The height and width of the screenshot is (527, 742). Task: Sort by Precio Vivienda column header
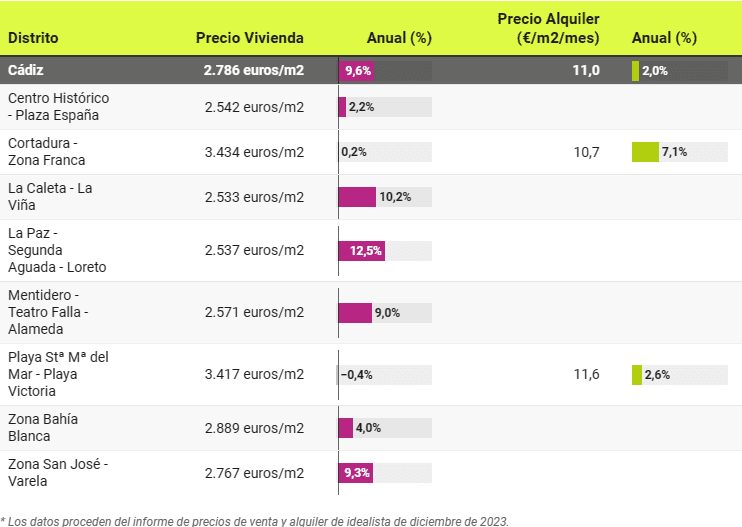[249, 38]
